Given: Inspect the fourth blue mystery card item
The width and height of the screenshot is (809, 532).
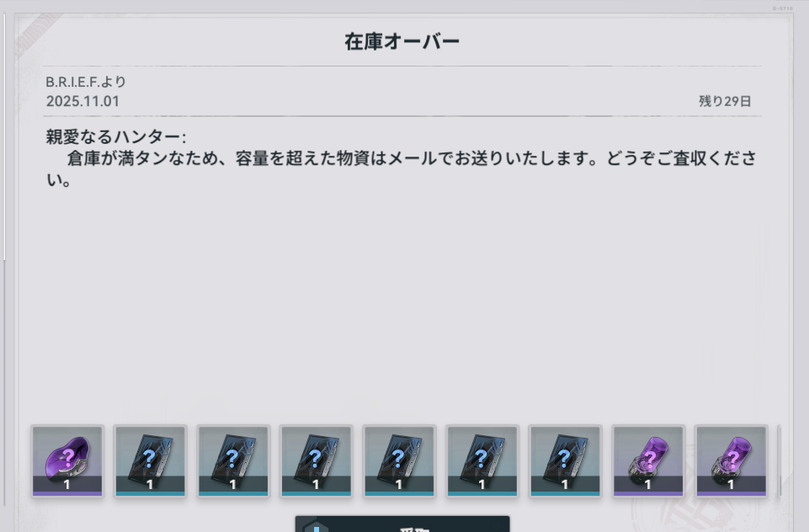Looking at the screenshot, I should click(x=399, y=460).
